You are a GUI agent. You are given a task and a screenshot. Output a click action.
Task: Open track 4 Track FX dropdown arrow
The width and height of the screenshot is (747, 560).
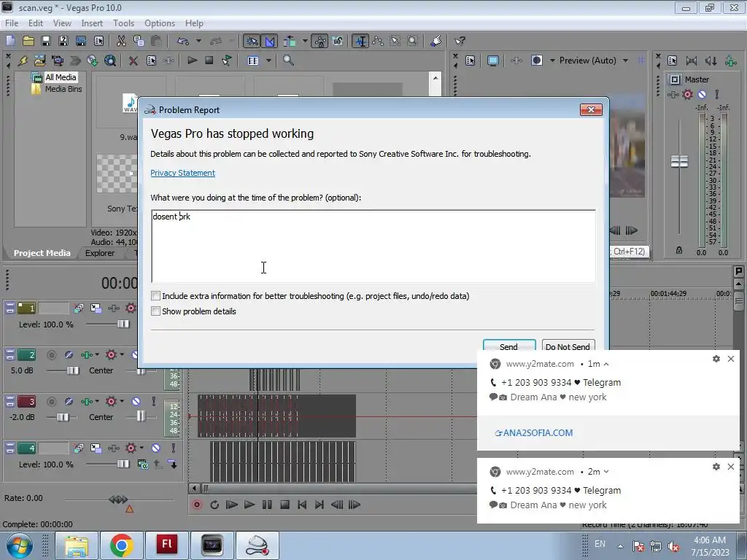click(142, 448)
